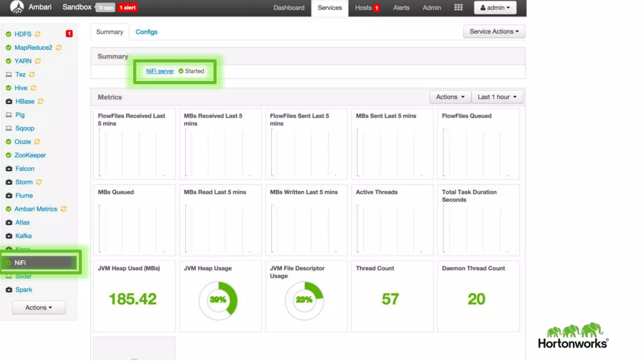Image resolution: width=644 pixels, height=362 pixels.
Task: Open the Service Actions dropdown
Action: pos(494,31)
